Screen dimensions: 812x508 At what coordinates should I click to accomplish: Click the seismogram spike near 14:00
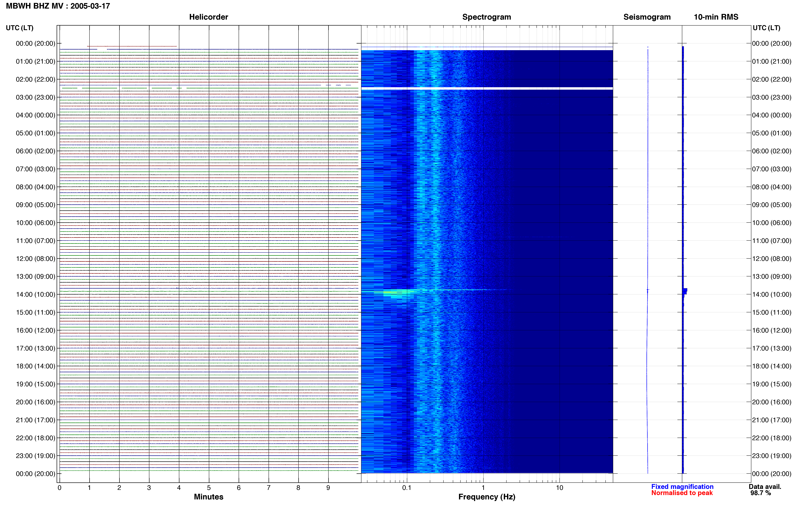click(x=648, y=290)
